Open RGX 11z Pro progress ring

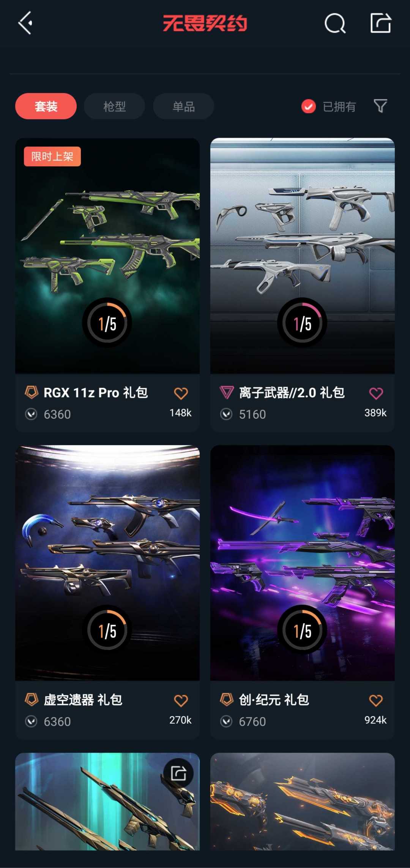[107, 323]
